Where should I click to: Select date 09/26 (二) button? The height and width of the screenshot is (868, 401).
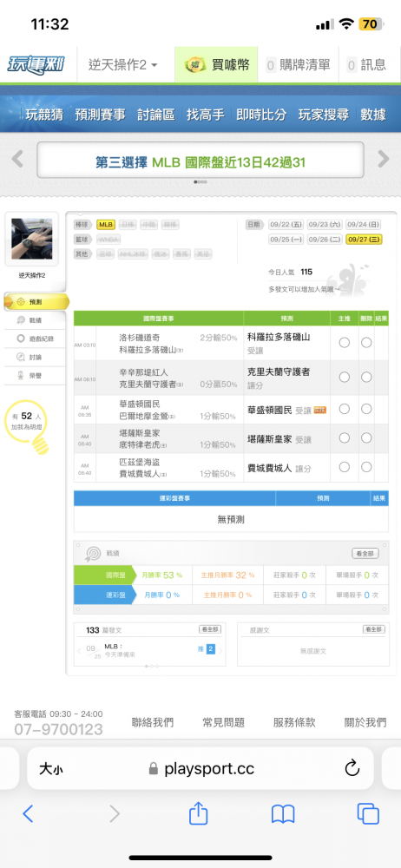(x=325, y=240)
